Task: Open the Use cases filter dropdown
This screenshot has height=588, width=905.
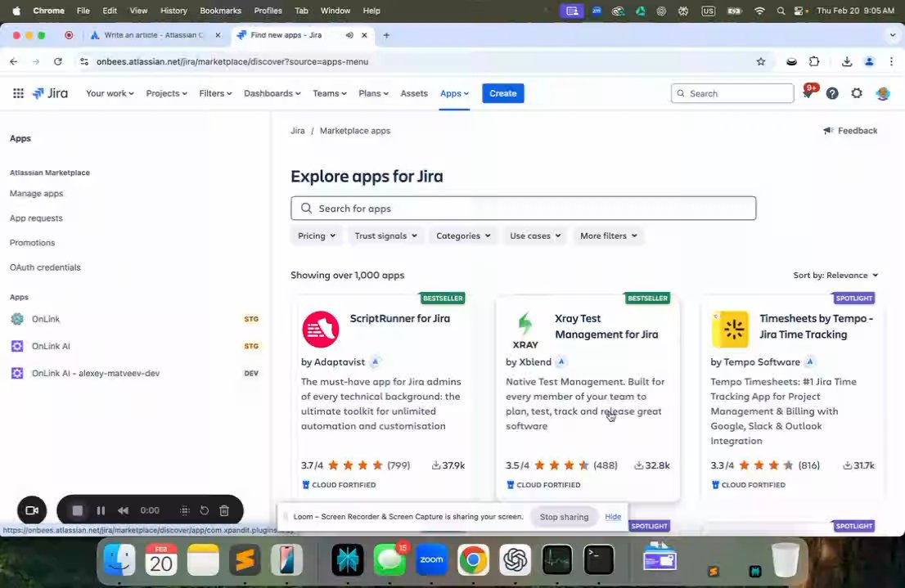Action: click(x=535, y=236)
